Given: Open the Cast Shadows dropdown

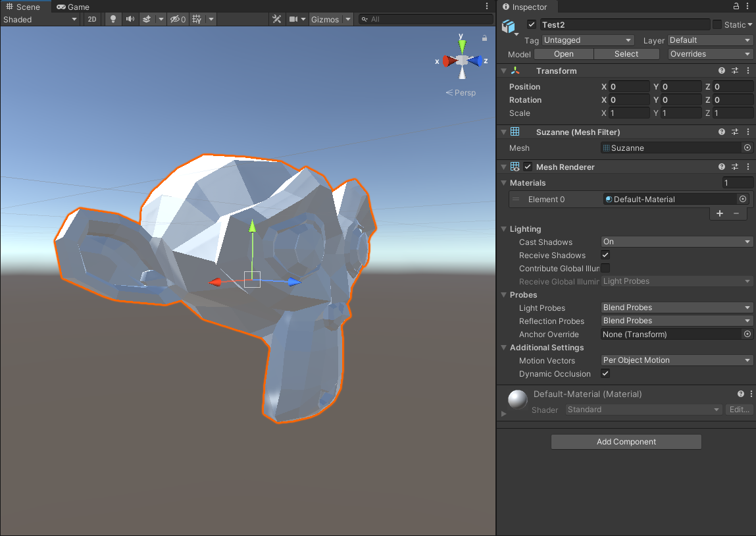Looking at the screenshot, I should pos(677,242).
